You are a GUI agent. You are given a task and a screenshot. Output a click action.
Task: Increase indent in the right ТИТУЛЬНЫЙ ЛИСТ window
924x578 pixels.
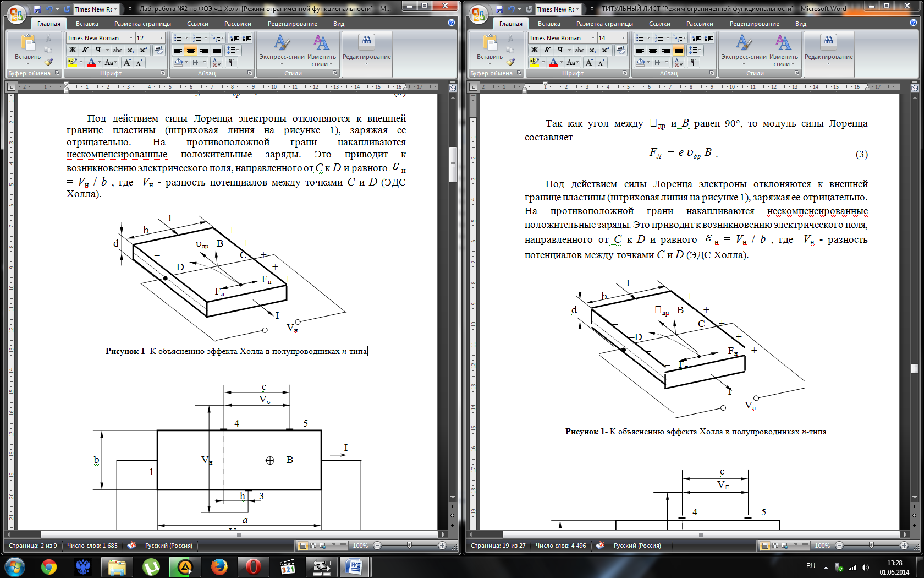(x=709, y=38)
